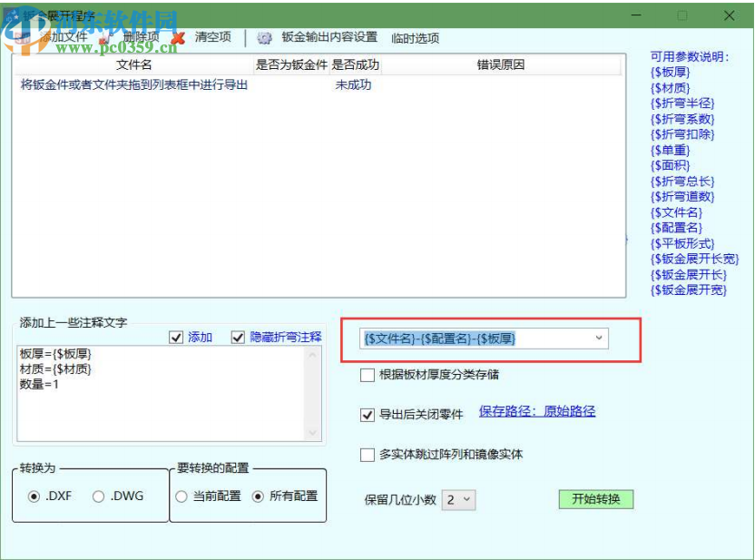Click the red X clear items icon
755x560 pixels.
pos(178,38)
